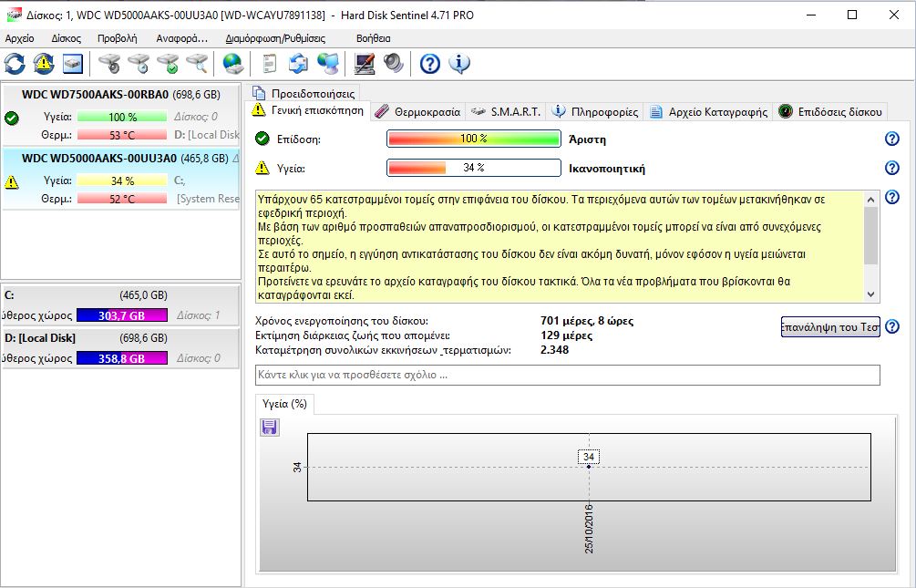Click the description box scroll up arrow
The image size is (916, 588).
tap(871, 200)
